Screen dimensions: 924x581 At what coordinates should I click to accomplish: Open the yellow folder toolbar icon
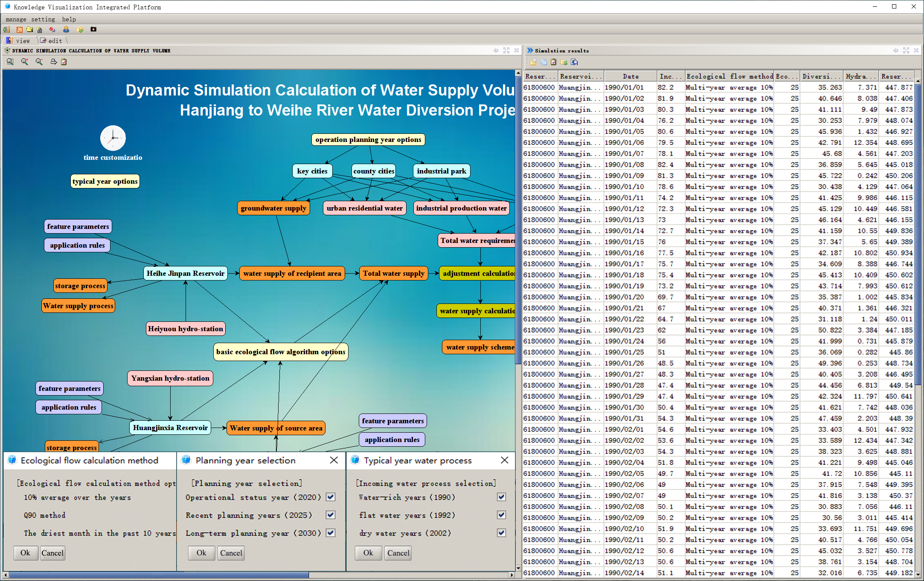point(29,29)
